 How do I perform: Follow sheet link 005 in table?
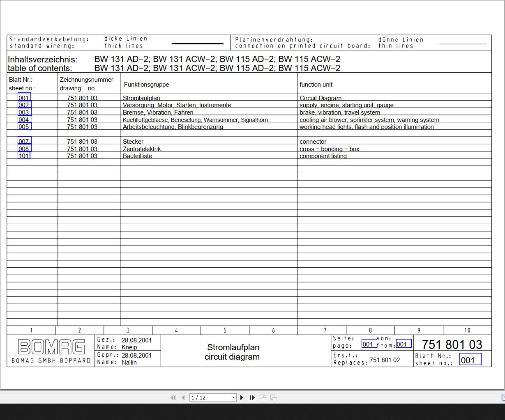tap(24, 126)
